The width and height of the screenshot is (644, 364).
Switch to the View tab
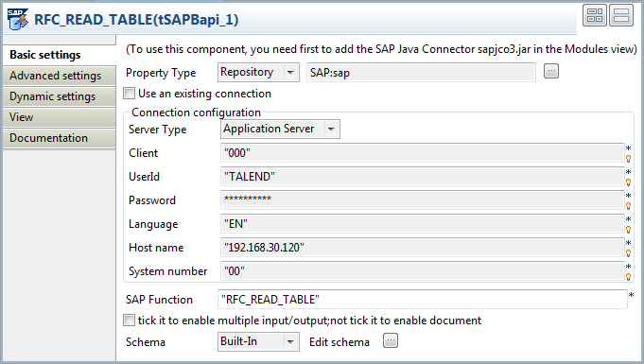(60, 117)
